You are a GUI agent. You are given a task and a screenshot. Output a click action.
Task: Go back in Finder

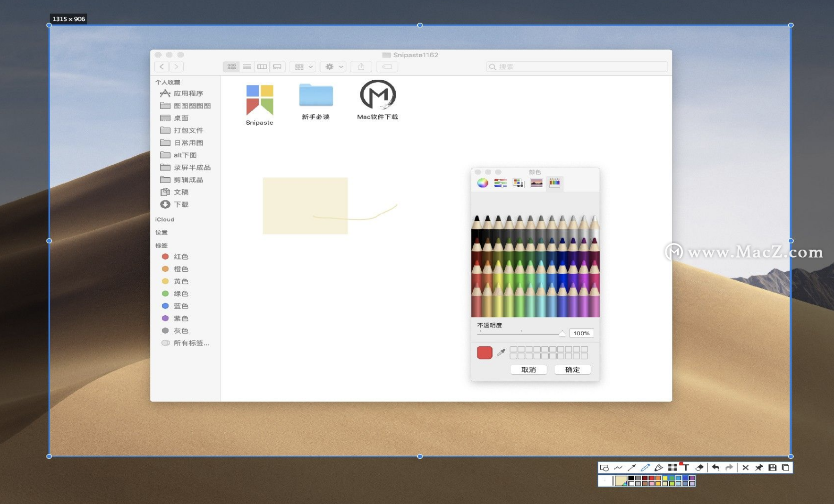(x=162, y=67)
